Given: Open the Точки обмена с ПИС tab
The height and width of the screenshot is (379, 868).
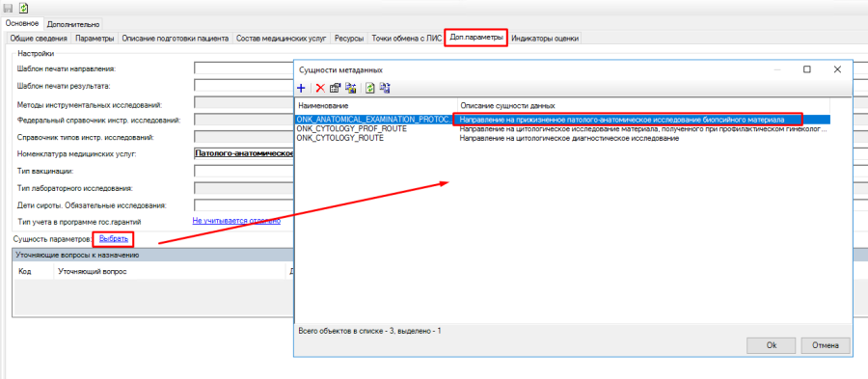Looking at the screenshot, I should [406, 39].
